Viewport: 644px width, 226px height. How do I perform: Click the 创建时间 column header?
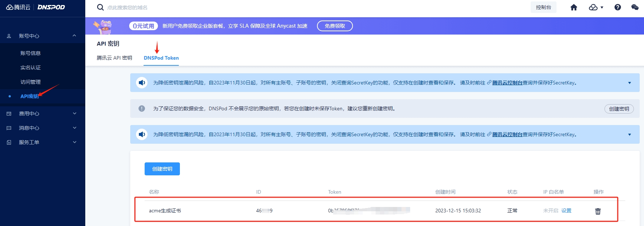(445, 192)
